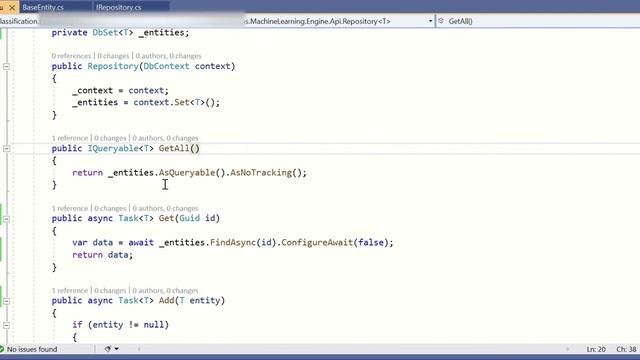Click 'DbContext' parameter type in constructor
Viewport: 640px width, 360px height.
pos(166,66)
